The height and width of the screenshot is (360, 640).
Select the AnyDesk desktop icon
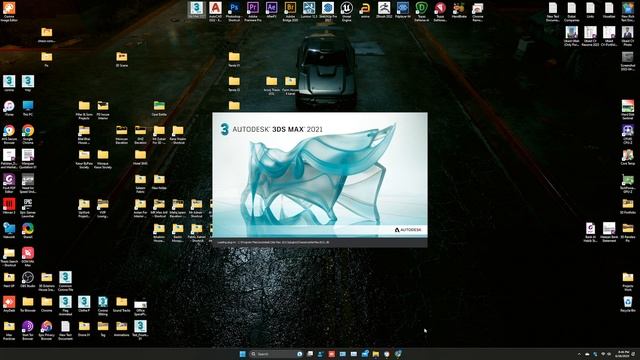[x=9, y=304]
